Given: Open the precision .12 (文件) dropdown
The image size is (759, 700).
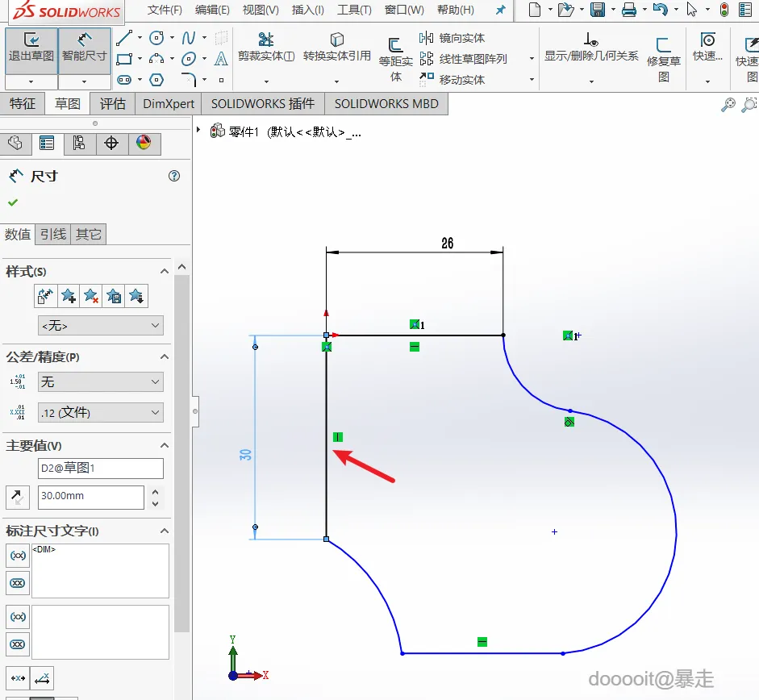Looking at the screenshot, I should coord(101,412).
